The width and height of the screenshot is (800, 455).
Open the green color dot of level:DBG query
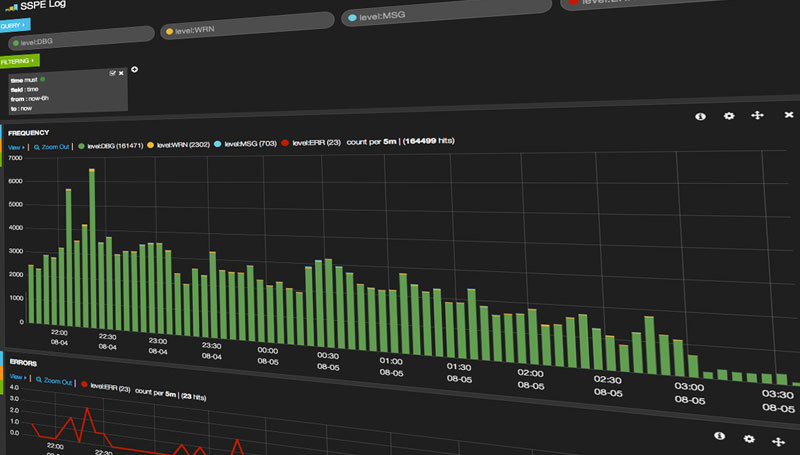coord(16,43)
